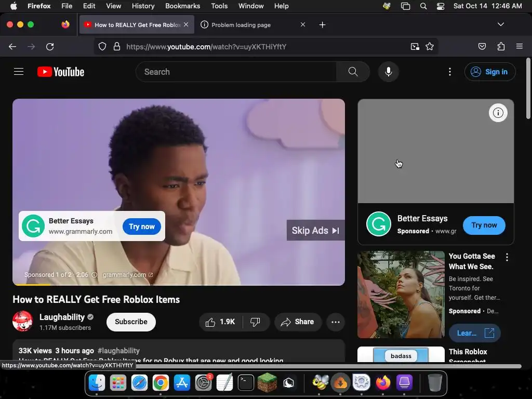Screen dimensions: 532x399
Task: Open a new tab with plus
Action: click(x=322, y=25)
